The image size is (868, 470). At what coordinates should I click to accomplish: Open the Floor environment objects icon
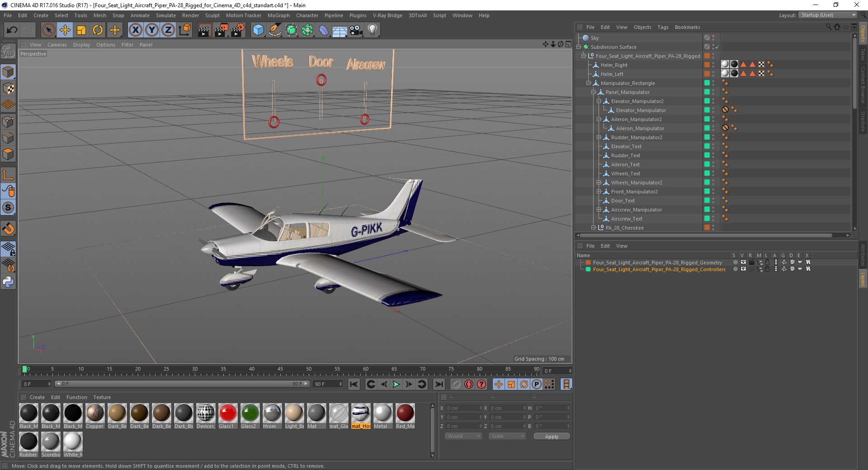pyautogui.click(x=340, y=30)
